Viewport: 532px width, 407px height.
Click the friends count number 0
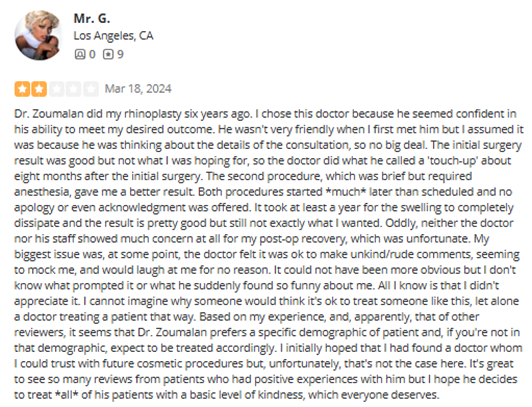(92, 54)
